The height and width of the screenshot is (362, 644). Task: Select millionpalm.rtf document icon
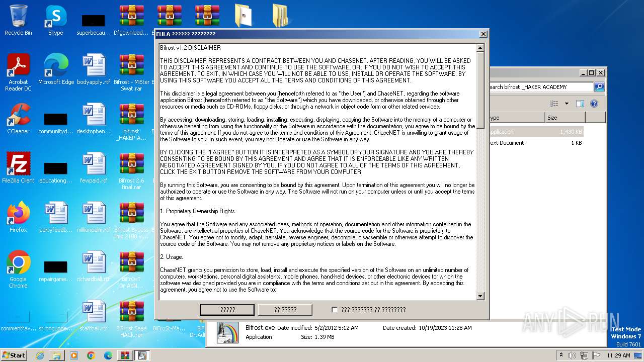[94, 217]
